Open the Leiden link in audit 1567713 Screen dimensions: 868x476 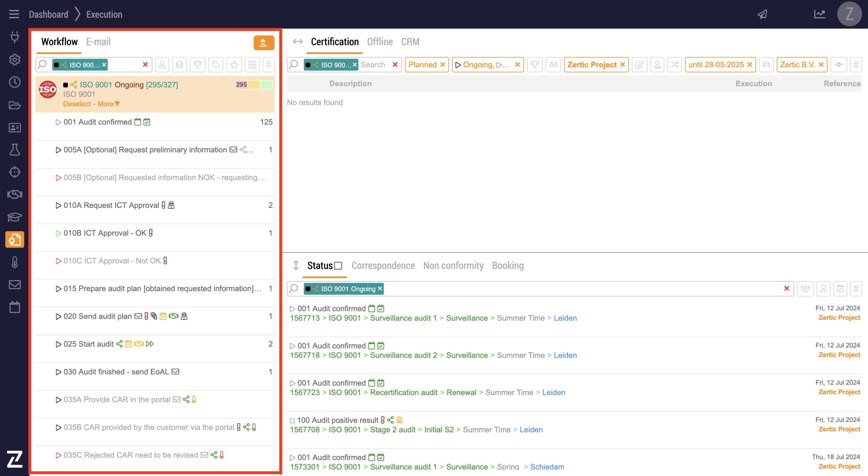[565, 318]
